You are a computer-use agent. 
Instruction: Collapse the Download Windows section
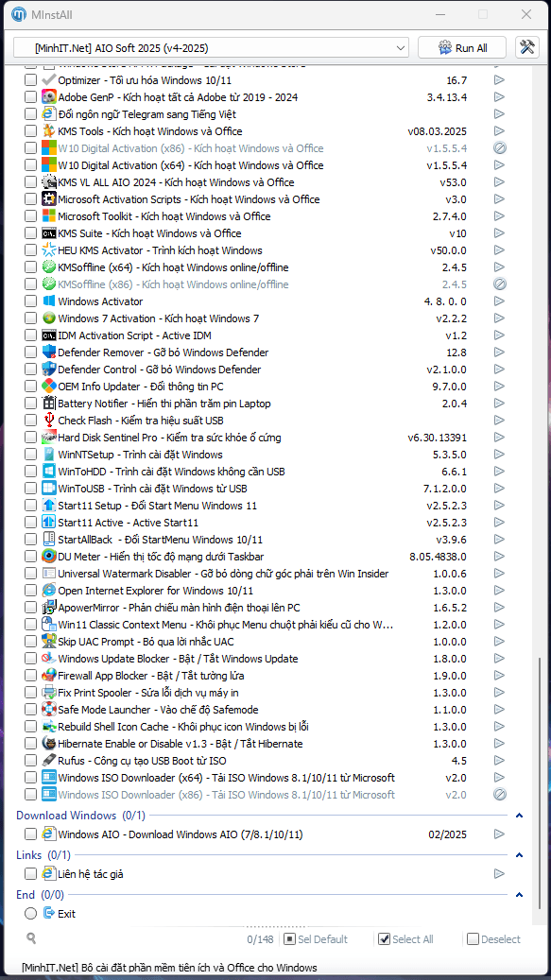point(519,816)
